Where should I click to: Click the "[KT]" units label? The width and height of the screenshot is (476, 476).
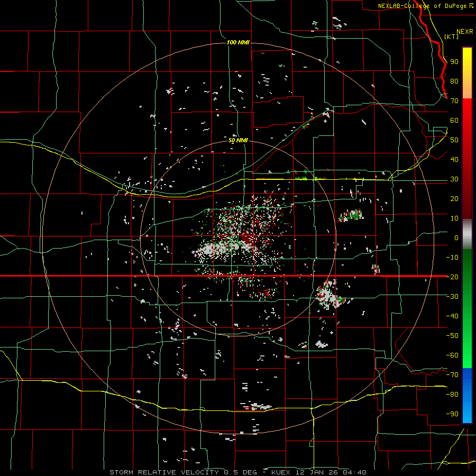(x=452, y=36)
